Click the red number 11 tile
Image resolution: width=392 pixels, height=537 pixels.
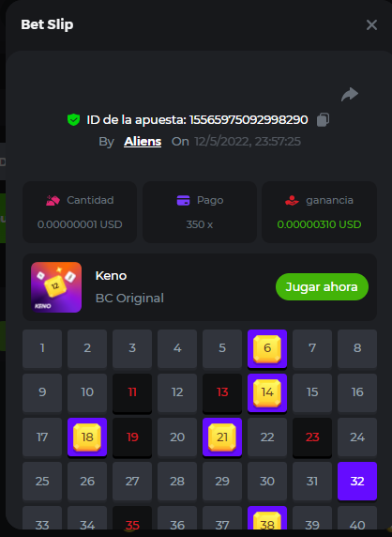132,392
